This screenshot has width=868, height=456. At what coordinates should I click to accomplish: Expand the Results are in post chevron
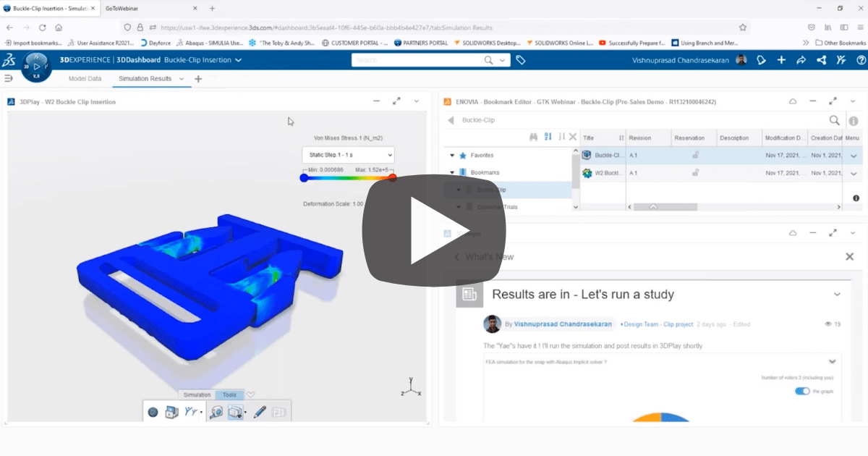(837, 294)
